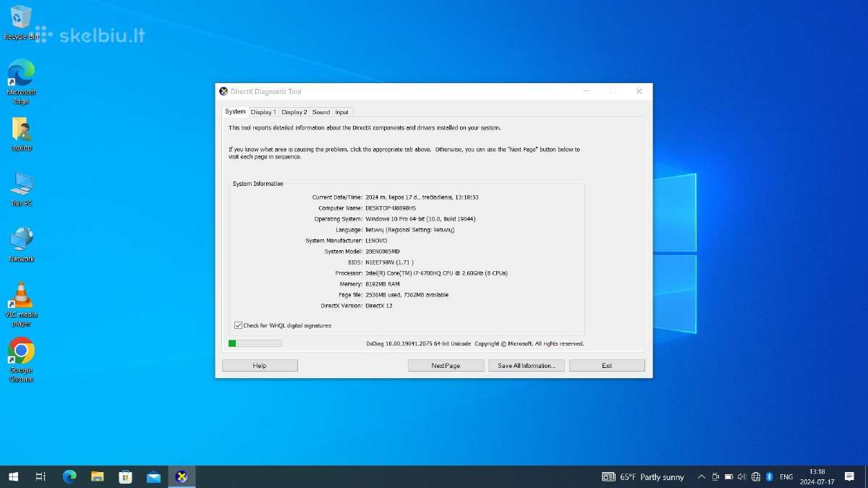The height and width of the screenshot is (488, 868).
Task: Open the Action Center notifications
Action: [850, 476]
